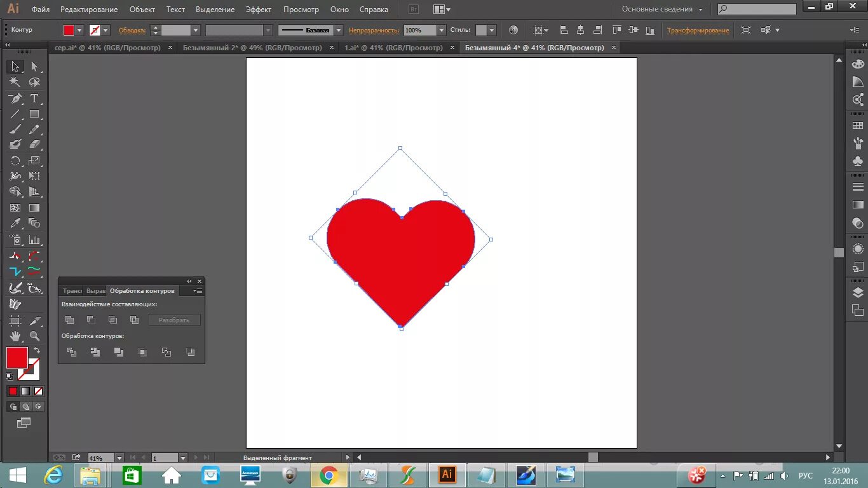The width and height of the screenshot is (868, 488).
Task: Click Unite shape mode in Pathfinder panel
Action: pyautogui.click(x=70, y=320)
